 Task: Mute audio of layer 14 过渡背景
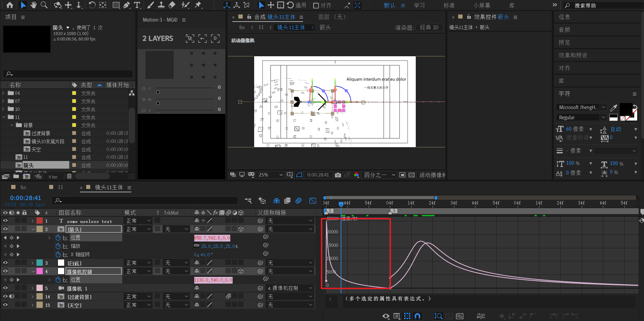(x=12, y=296)
